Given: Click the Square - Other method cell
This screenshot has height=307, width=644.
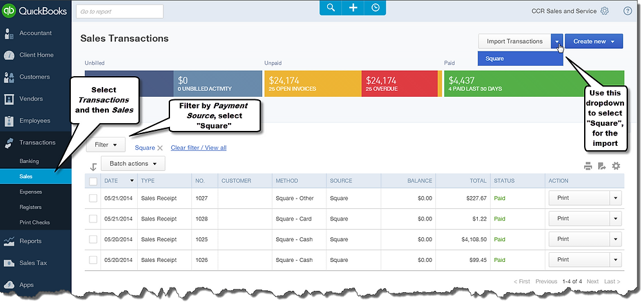Looking at the screenshot, I should [x=294, y=199].
